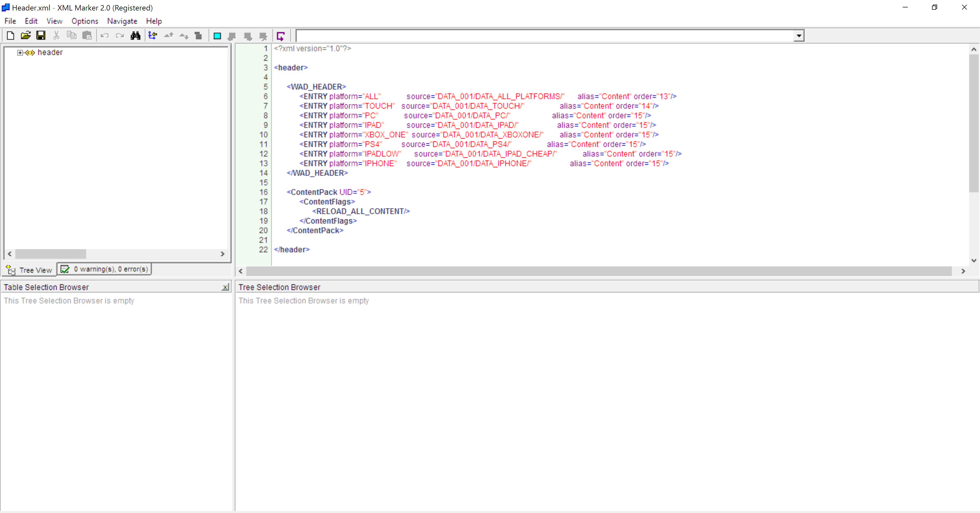
Task: Click the Copy icon in toolbar
Action: click(x=71, y=36)
